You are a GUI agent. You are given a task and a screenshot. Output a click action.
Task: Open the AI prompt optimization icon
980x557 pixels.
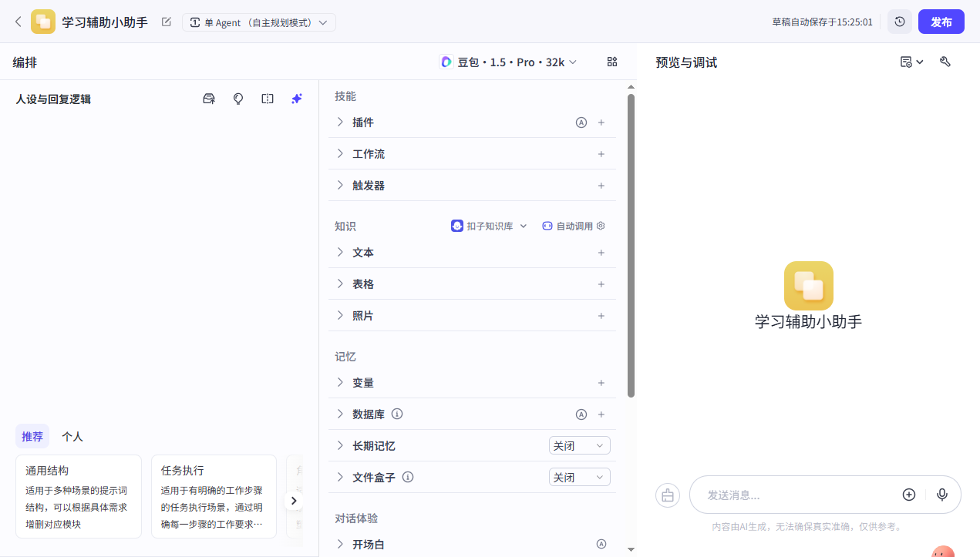(x=297, y=99)
